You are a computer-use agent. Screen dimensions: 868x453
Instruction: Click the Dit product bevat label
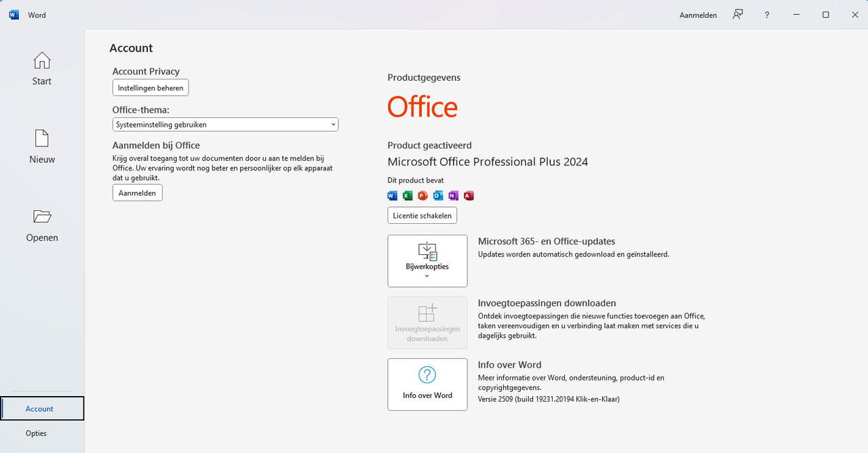[416, 180]
